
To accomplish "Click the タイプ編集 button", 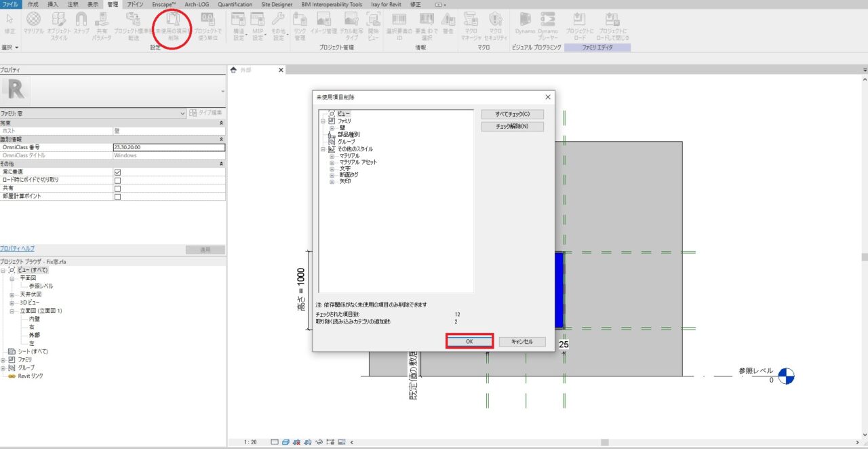I will (x=207, y=113).
